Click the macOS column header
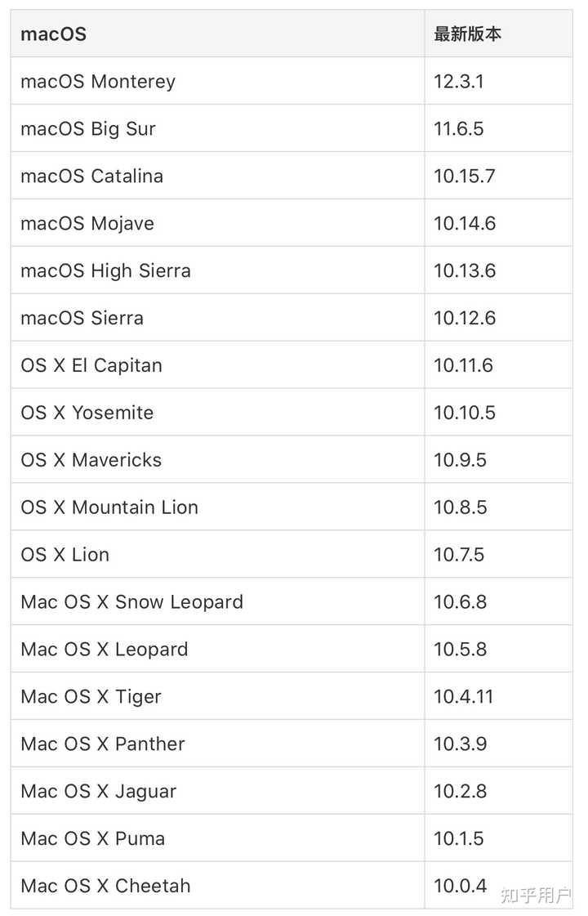Viewport: 588px width, 916px height. (53, 34)
